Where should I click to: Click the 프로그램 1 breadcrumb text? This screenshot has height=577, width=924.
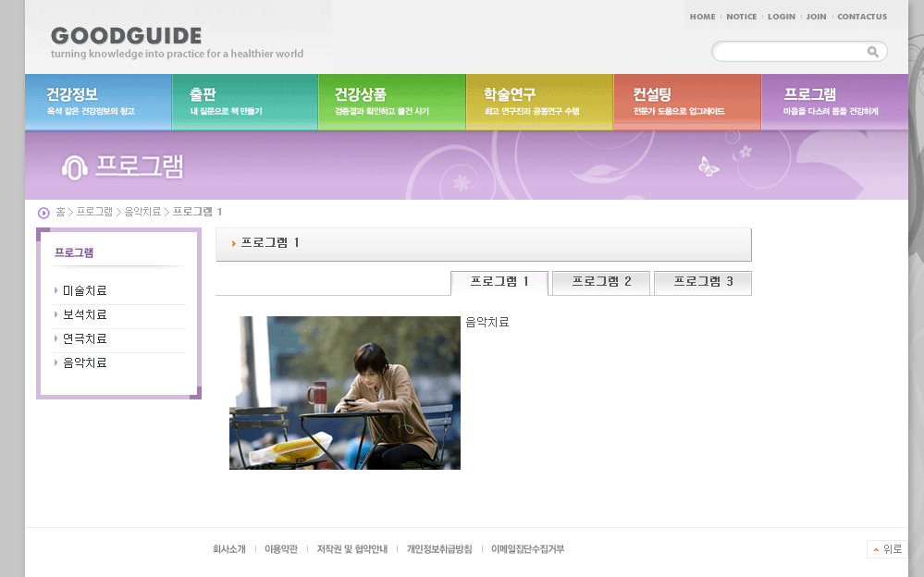tap(197, 212)
